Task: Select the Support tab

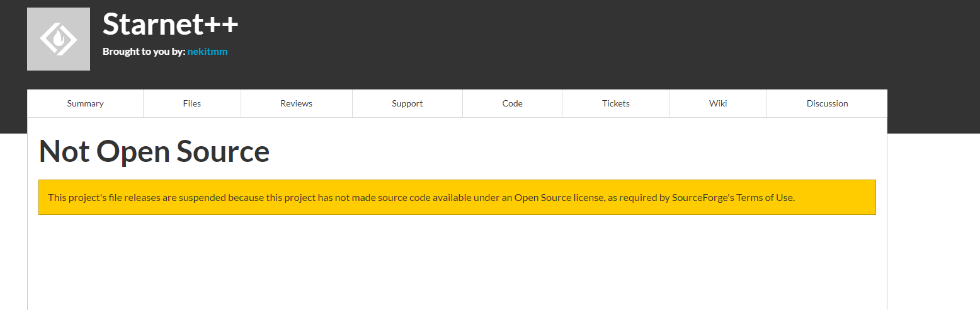Action: (407, 103)
